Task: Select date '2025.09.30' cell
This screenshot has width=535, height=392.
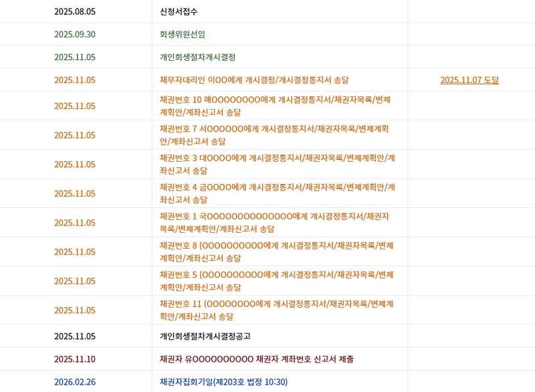Action: coord(75,35)
